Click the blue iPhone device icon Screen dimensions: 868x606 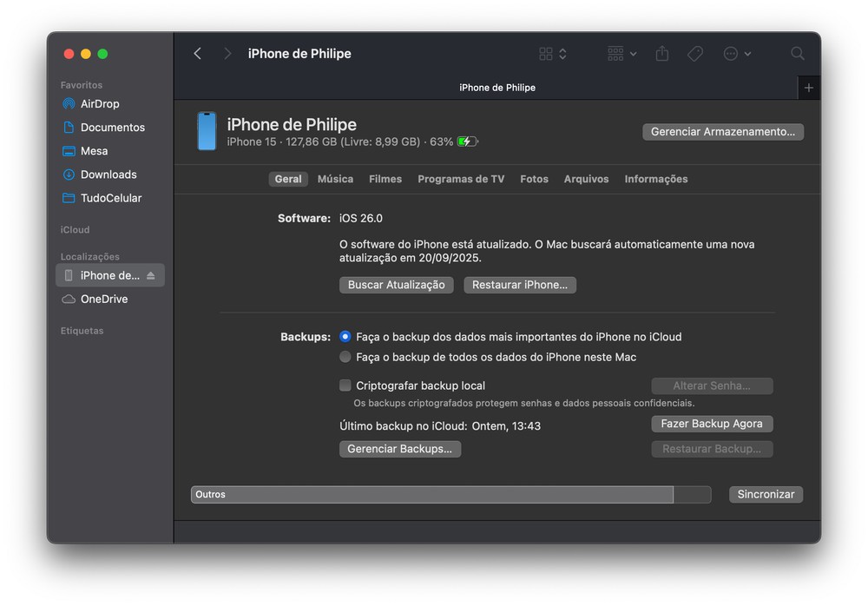pos(207,131)
